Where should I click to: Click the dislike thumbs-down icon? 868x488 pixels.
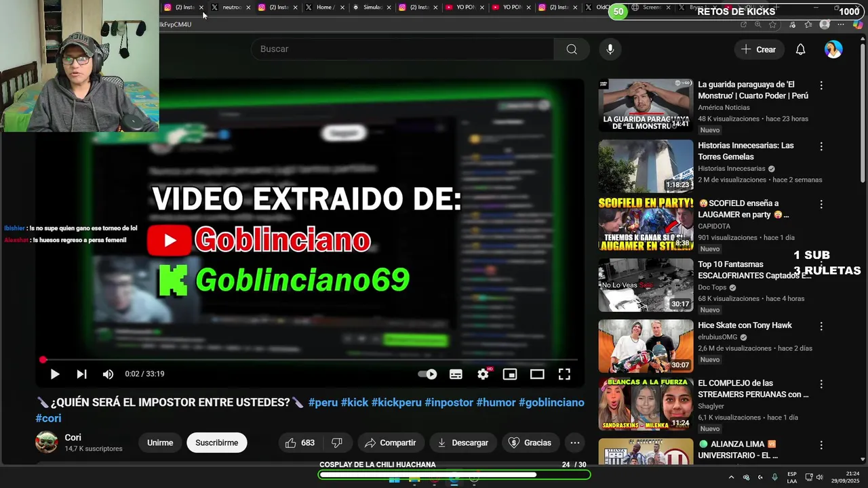point(337,443)
